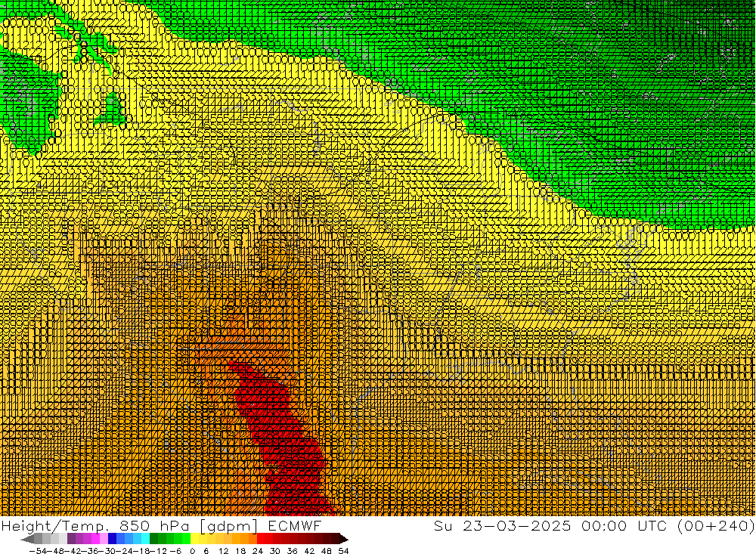Screen dimensions: 756x554
Task: Click the cyan swatch above -18 in legend
Action: tap(145, 539)
